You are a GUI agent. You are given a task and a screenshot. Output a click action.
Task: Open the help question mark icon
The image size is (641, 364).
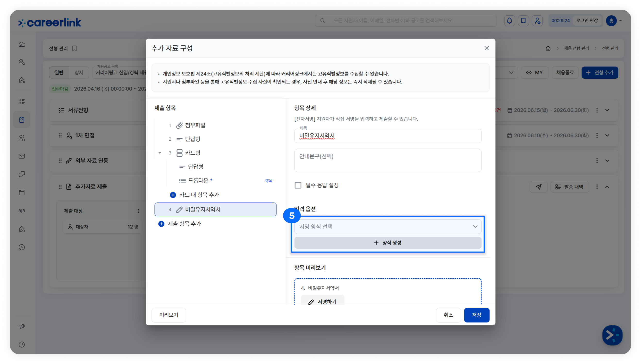pos(22,345)
